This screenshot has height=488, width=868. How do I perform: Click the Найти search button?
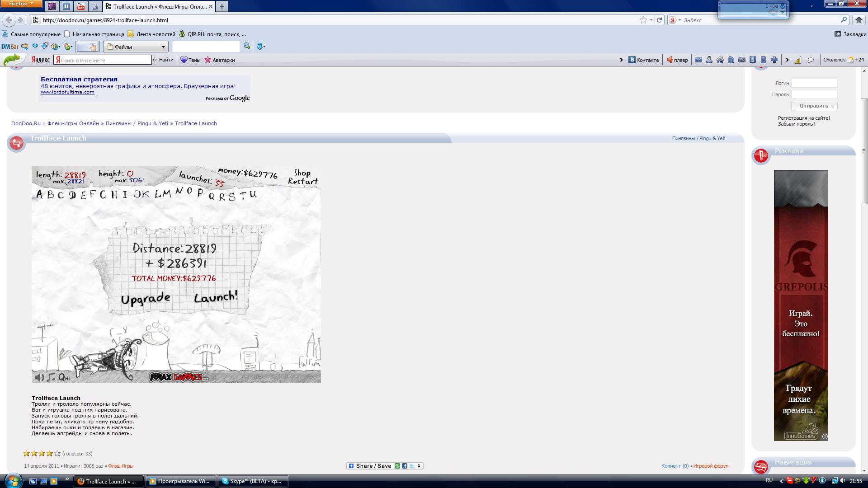point(166,60)
